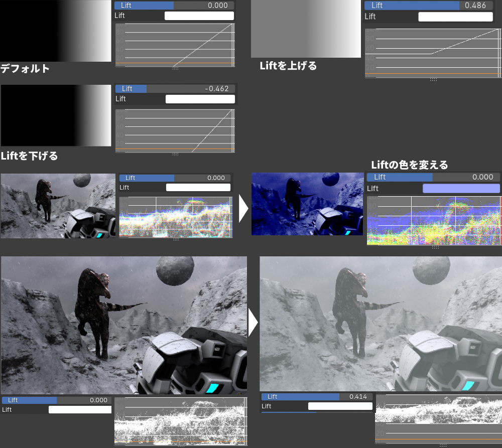Click the waveform scope under the -0.462 slider
The image size is (502, 448).
click(175, 130)
